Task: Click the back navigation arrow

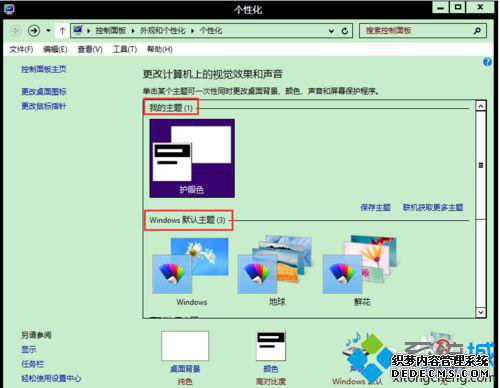Action: point(15,31)
